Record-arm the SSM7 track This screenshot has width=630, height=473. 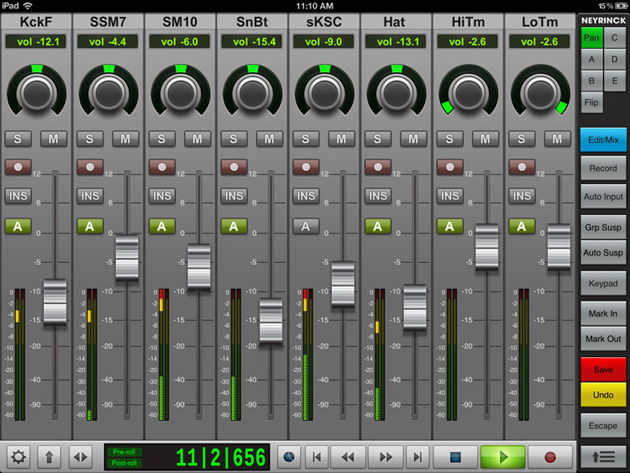[90, 167]
